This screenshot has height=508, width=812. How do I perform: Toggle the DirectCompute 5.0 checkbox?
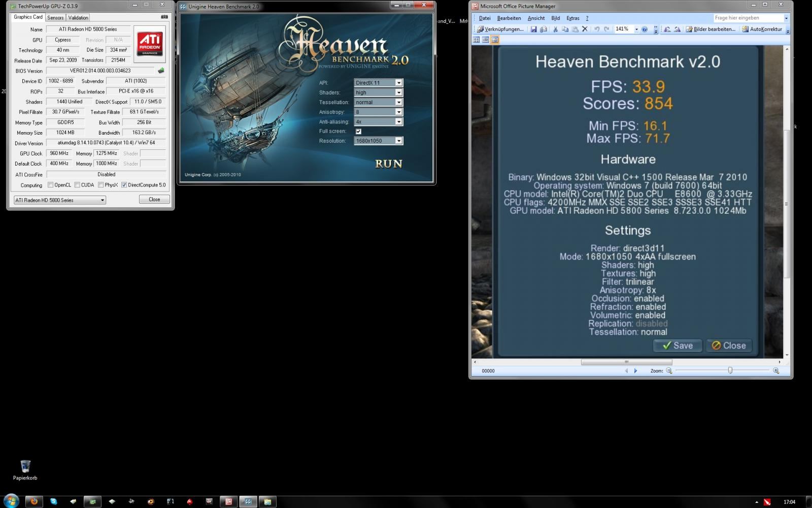124,185
